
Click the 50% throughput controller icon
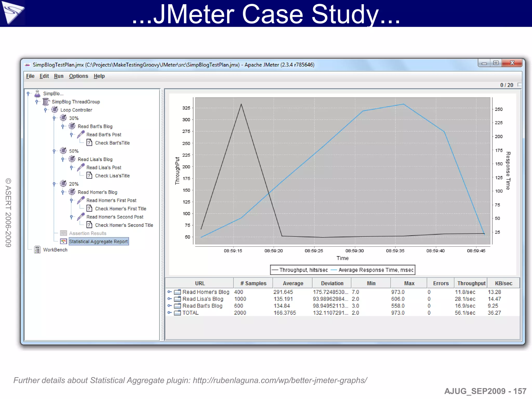click(x=63, y=151)
